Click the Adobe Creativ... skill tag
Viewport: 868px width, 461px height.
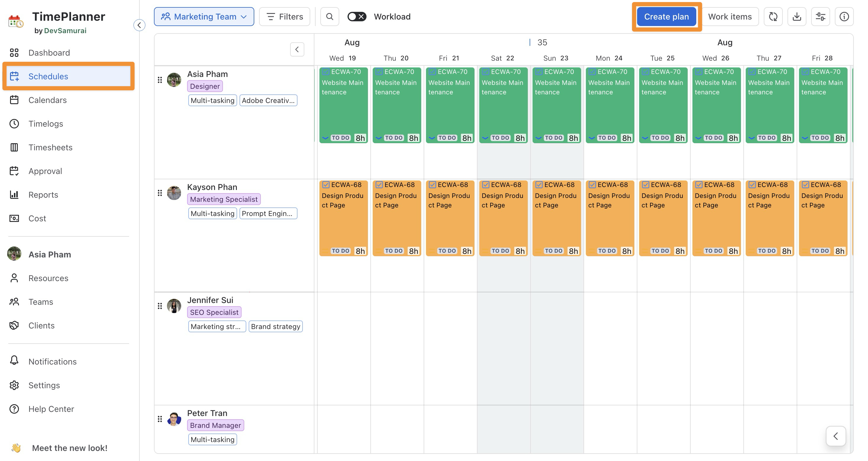click(x=268, y=100)
